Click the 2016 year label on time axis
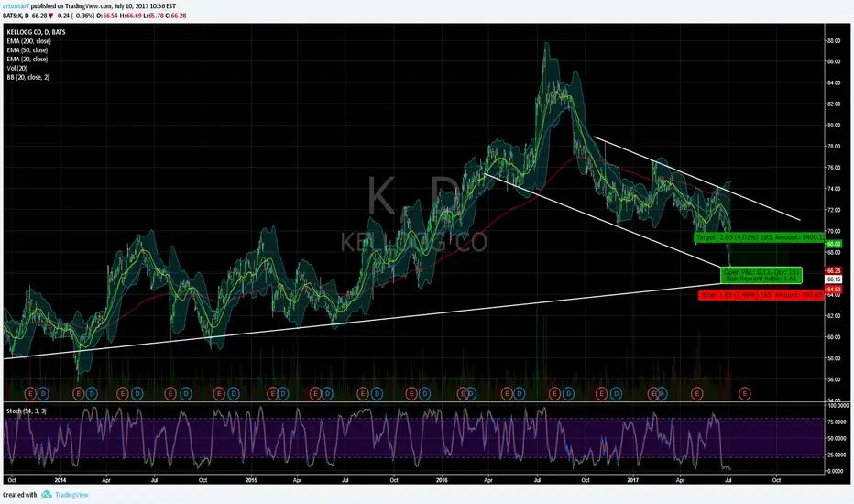The image size is (854, 504). point(442,480)
